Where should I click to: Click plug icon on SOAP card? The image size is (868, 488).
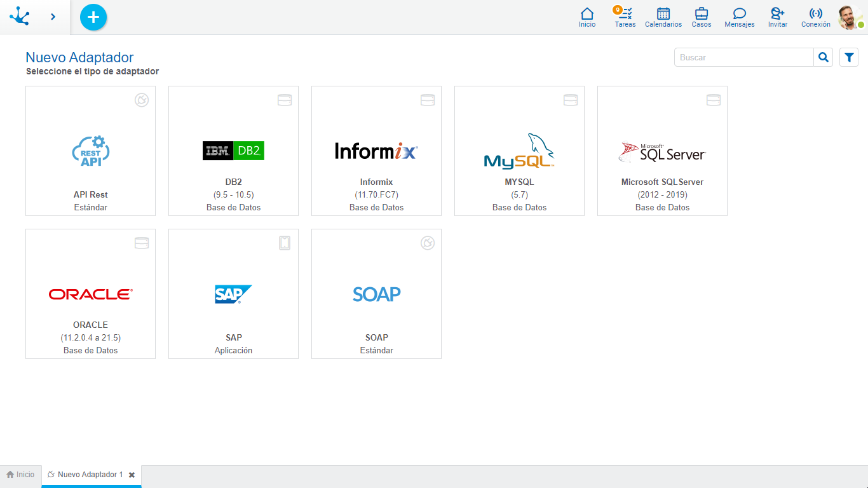click(428, 243)
